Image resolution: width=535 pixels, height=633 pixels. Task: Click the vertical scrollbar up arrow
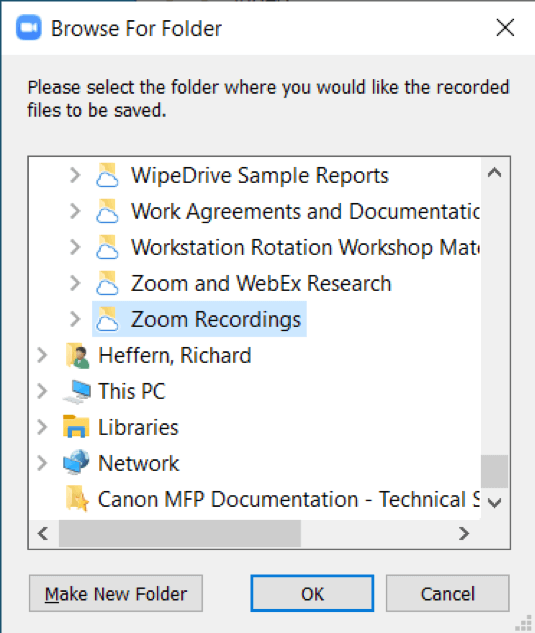click(x=495, y=173)
